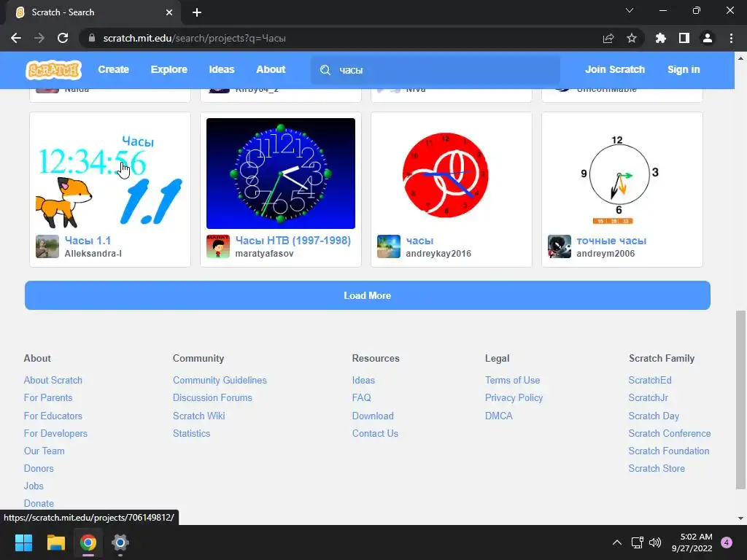Open the Privacy Policy footer link
Screen dimensions: 747x560
[x=514, y=397]
